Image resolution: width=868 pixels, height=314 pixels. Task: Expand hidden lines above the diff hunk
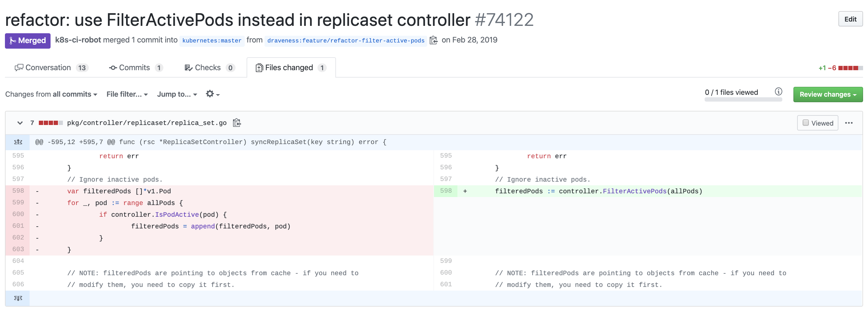[x=18, y=142]
